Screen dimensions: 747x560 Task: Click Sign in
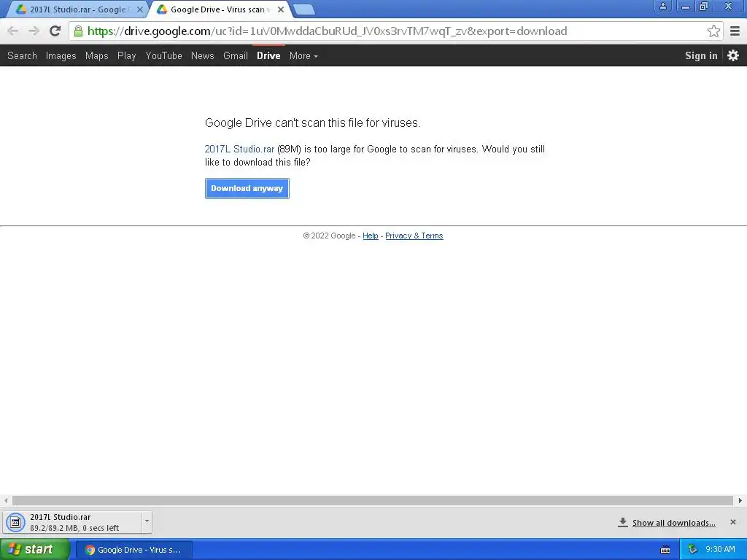pos(701,55)
